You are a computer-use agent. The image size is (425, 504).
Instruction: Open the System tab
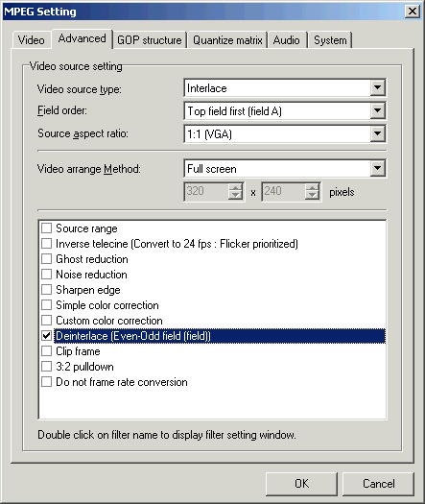click(x=330, y=40)
